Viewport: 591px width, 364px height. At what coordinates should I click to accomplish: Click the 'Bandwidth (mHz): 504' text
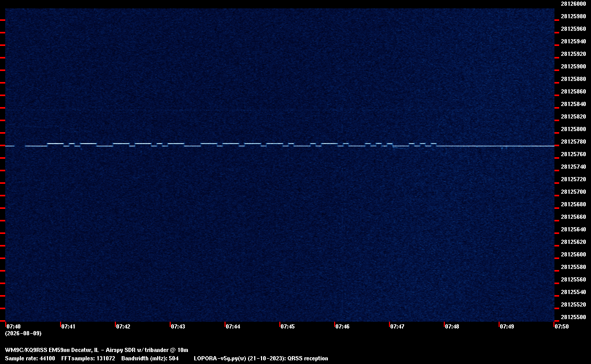(150, 358)
